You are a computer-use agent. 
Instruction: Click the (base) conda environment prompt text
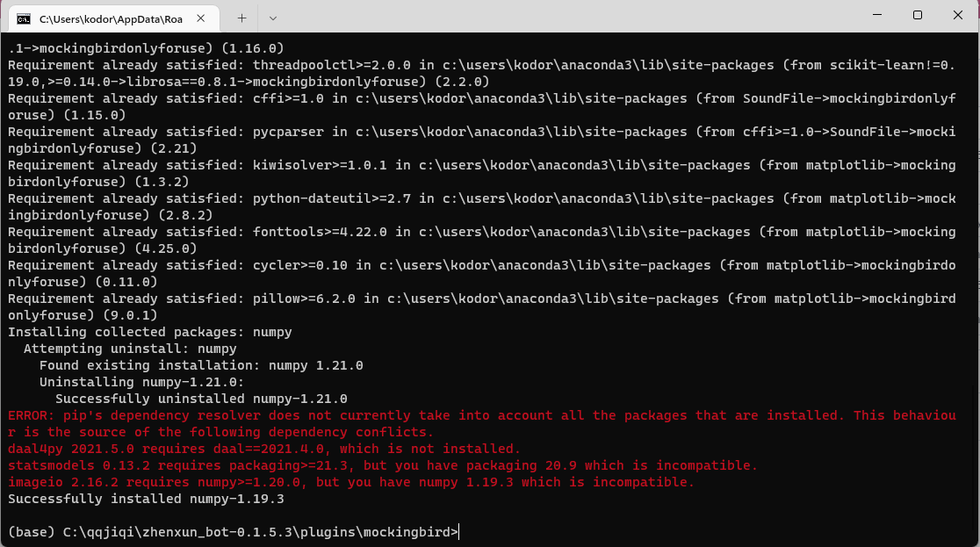tap(32, 531)
